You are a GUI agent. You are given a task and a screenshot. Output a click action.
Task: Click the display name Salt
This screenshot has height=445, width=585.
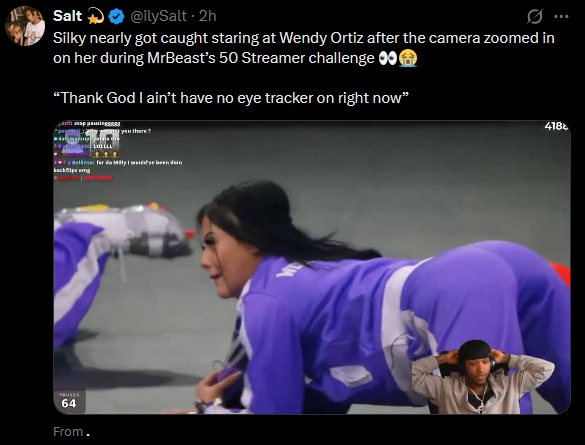tap(68, 16)
